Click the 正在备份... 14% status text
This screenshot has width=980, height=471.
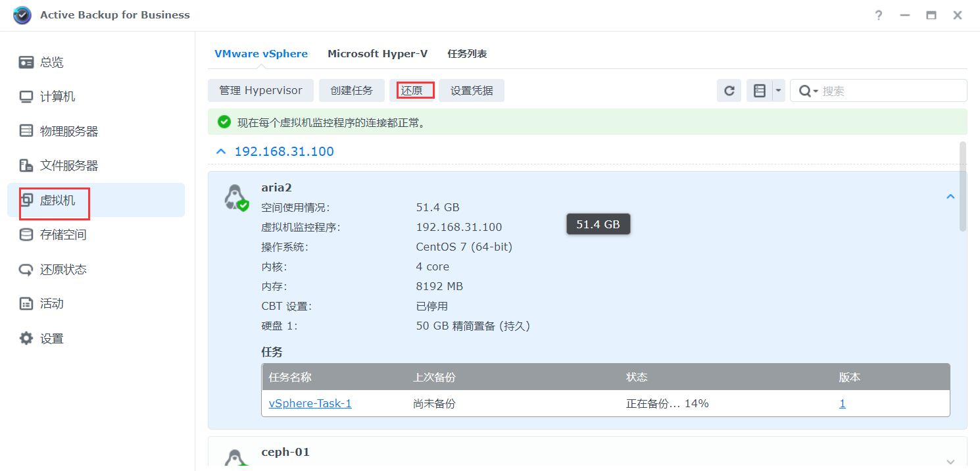pos(668,404)
